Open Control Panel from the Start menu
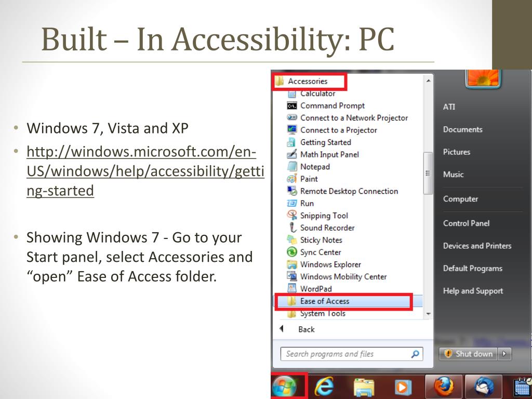532x399 pixels. (466, 223)
